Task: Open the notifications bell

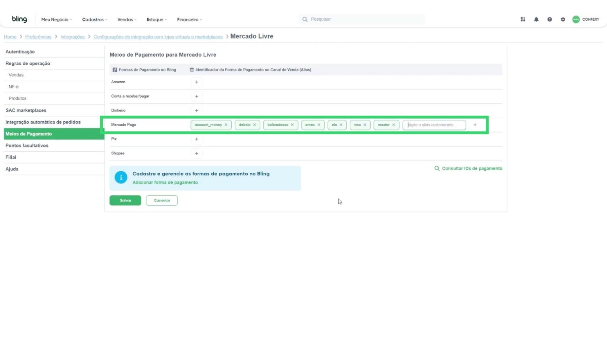Action: 536,19
